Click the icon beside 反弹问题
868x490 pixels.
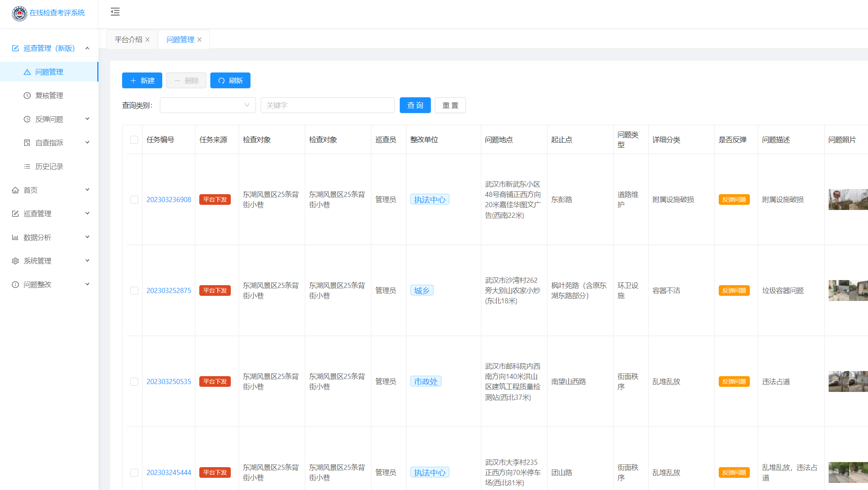27,119
